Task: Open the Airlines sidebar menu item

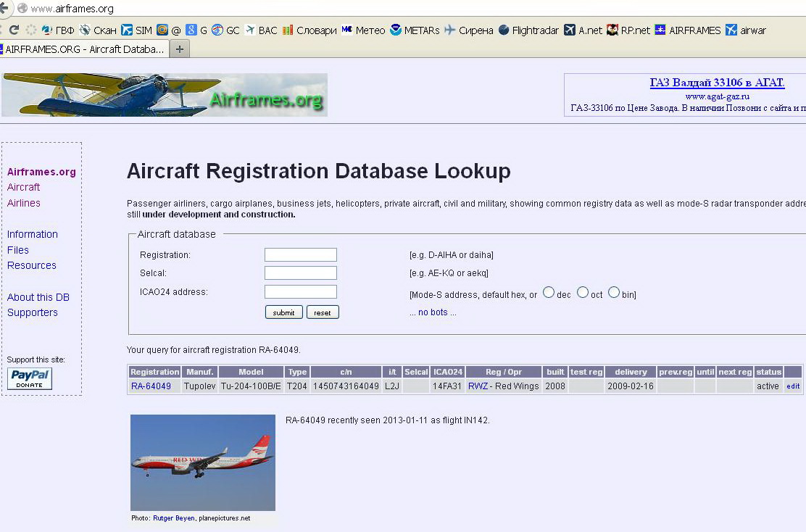Action: [24, 203]
